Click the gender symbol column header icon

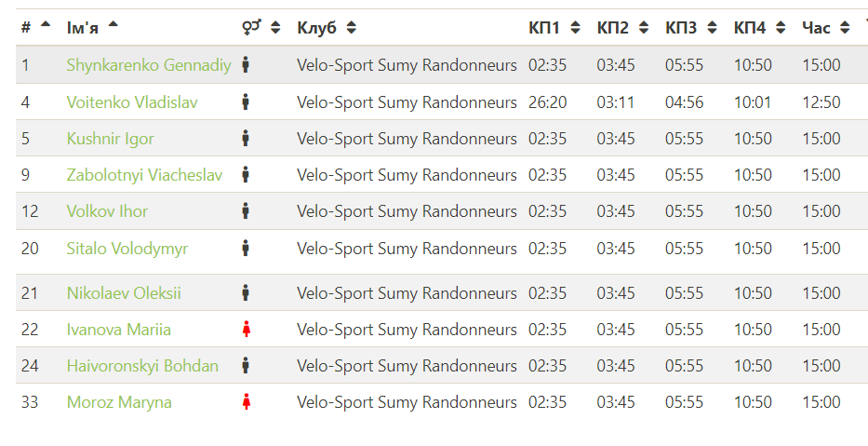point(251,28)
